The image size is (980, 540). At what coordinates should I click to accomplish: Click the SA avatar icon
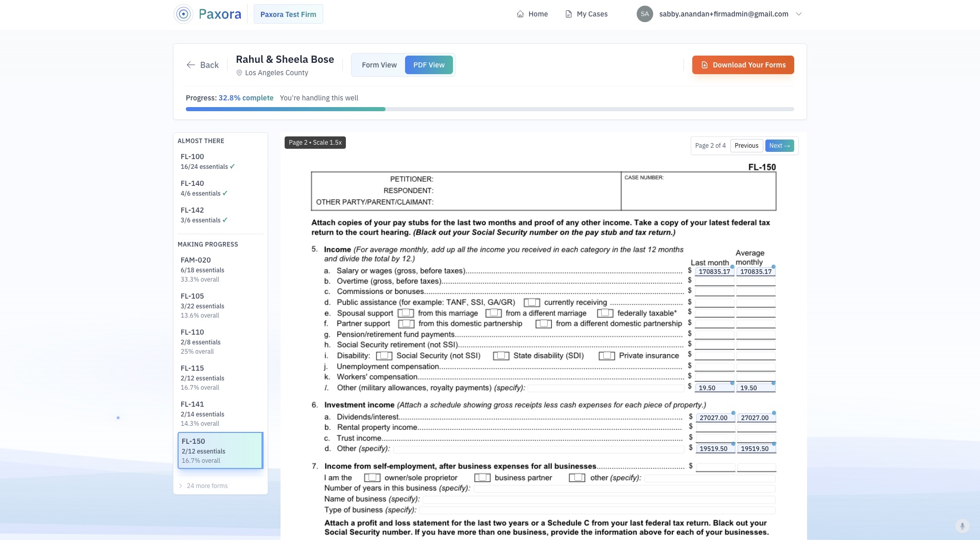644,14
